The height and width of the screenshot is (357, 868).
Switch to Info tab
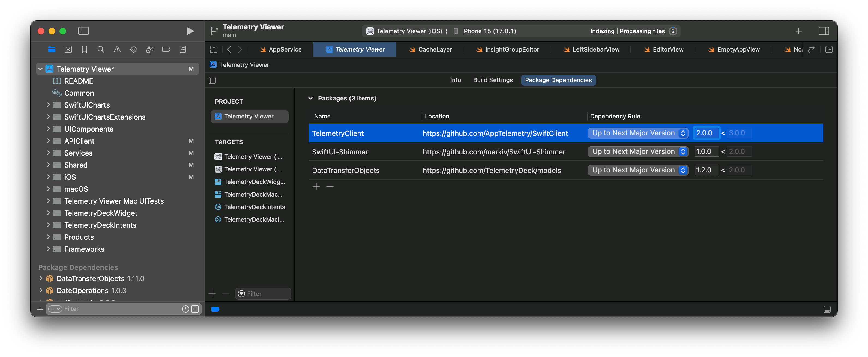coord(456,80)
